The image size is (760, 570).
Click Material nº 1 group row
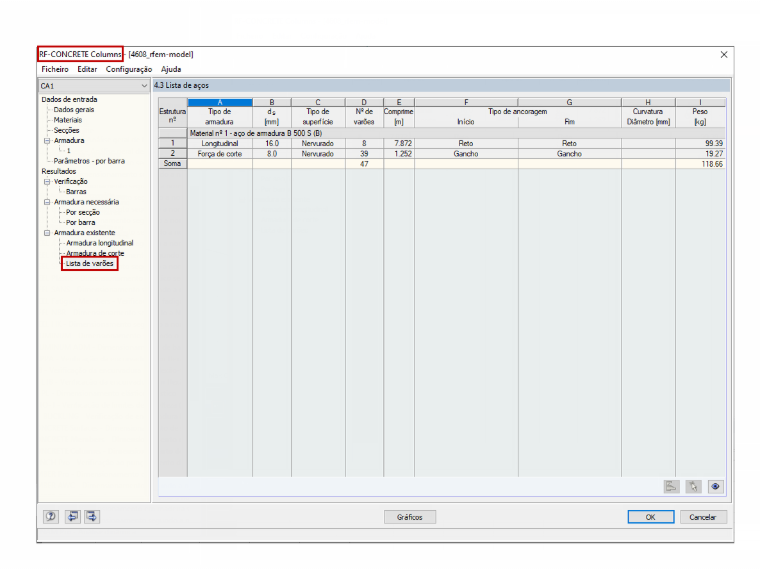457,133
